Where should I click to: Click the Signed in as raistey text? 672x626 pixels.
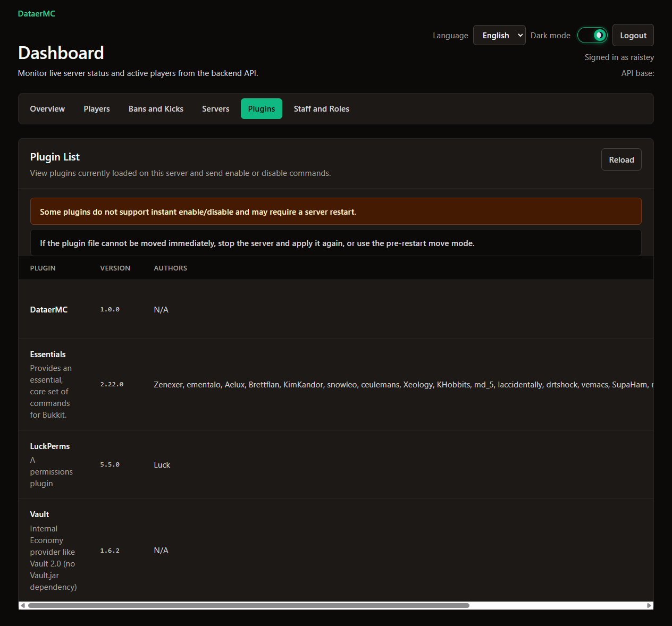619,57
